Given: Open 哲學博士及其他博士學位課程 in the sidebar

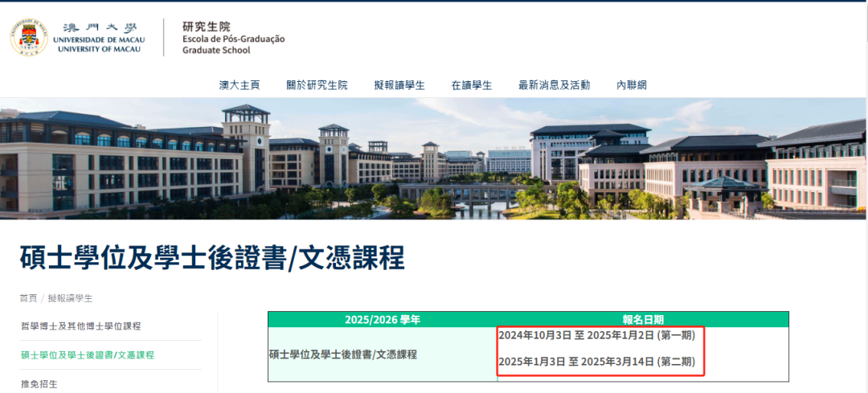Looking at the screenshot, I should (x=81, y=326).
